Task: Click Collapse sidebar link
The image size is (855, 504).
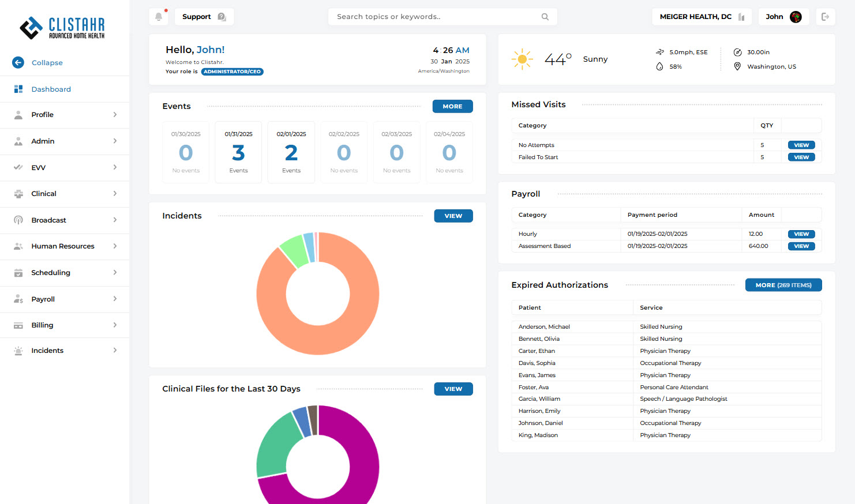Action: (x=47, y=63)
